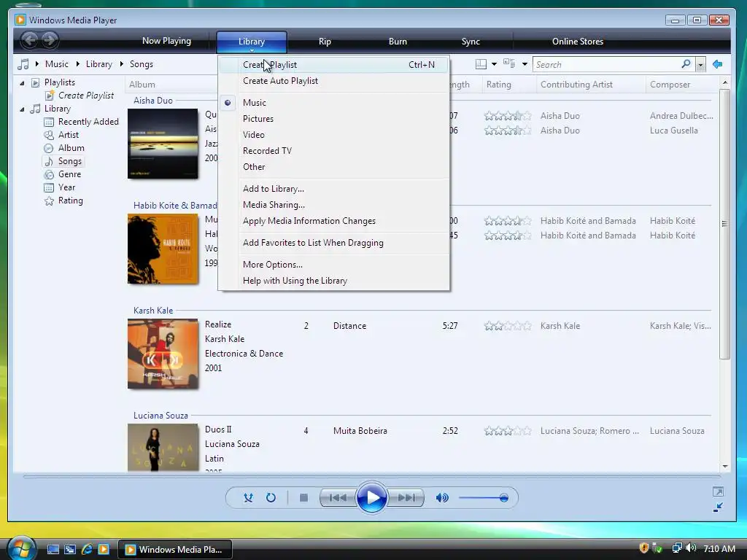Click the seek bar above playback controls
This screenshot has width=747, height=560.
(371, 477)
